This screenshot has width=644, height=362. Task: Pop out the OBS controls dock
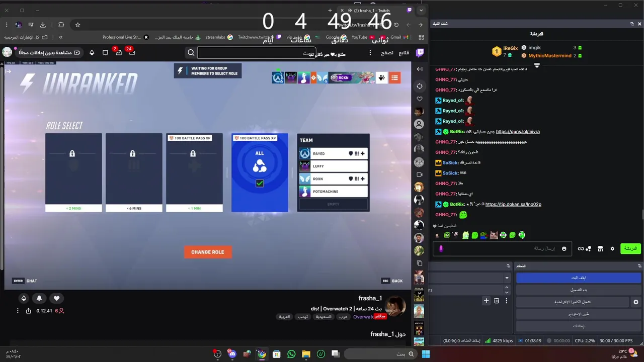tap(639, 266)
